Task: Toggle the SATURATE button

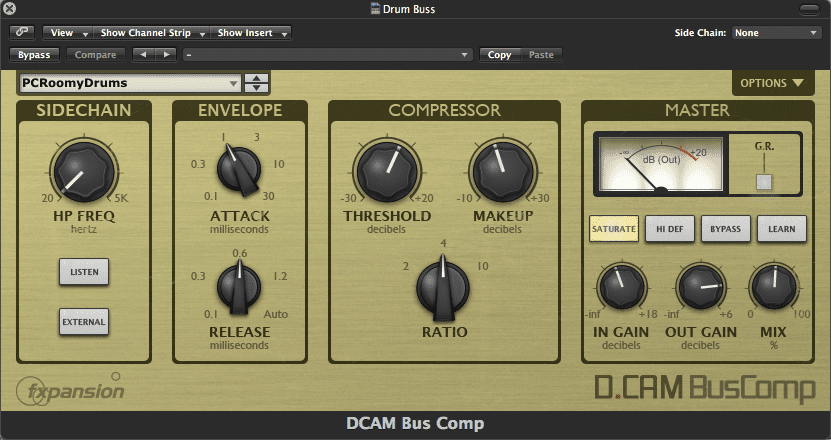Action: (x=614, y=229)
